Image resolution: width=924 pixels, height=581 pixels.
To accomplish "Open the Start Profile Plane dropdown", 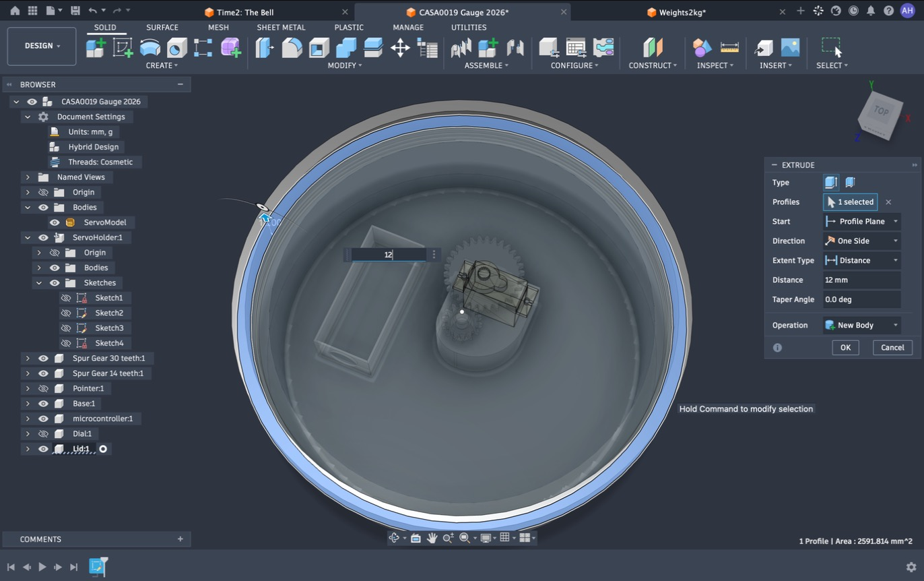I will [x=862, y=221].
